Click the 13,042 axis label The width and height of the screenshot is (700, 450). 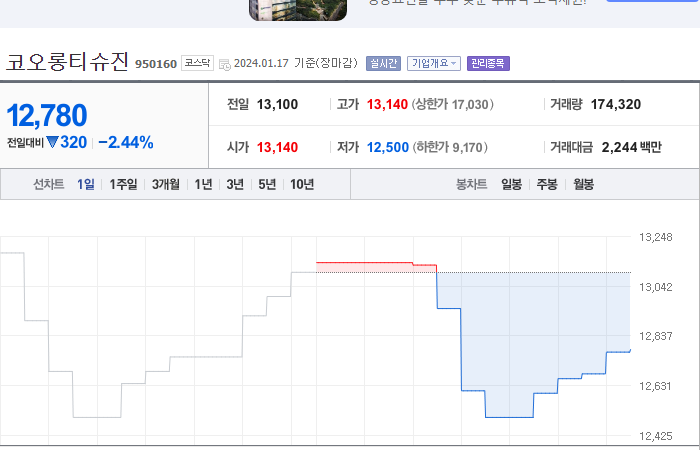[655, 287]
